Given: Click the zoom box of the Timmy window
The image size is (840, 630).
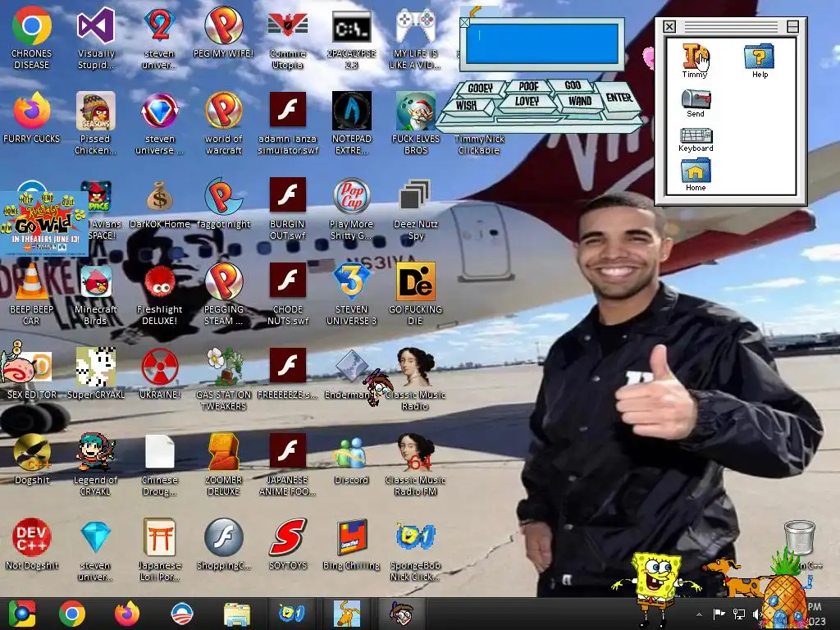Looking at the screenshot, I should pyautogui.click(x=793, y=26).
